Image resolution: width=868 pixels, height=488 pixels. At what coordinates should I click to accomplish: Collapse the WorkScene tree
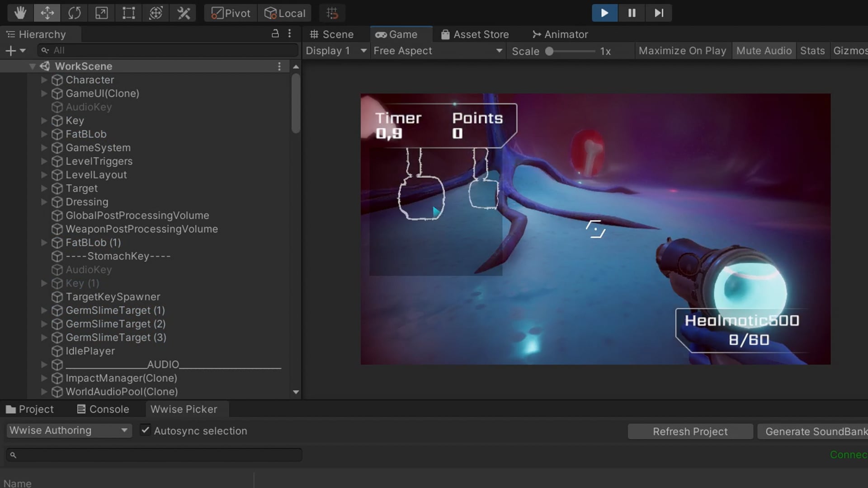click(32, 66)
